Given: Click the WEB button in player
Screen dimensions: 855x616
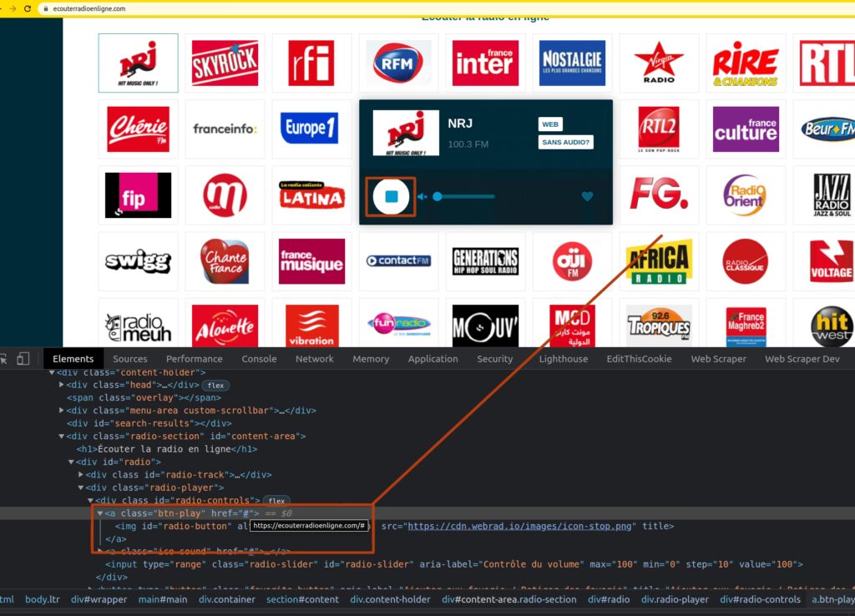Looking at the screenshot, I should (x=550, y=124).
